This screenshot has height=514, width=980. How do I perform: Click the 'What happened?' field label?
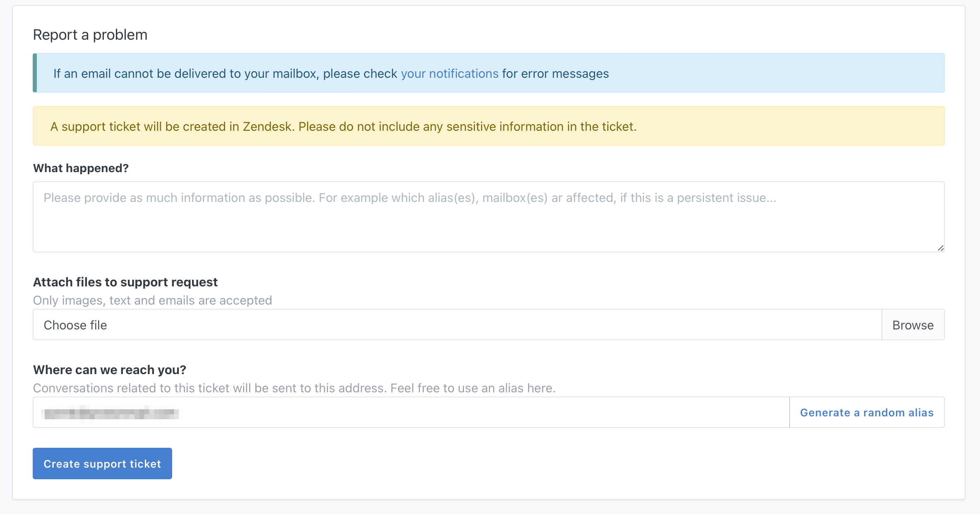(81, 168)
